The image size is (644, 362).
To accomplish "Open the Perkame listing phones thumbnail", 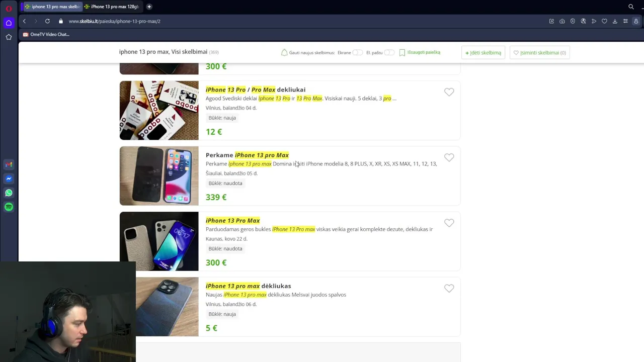I will click(159, 175).
